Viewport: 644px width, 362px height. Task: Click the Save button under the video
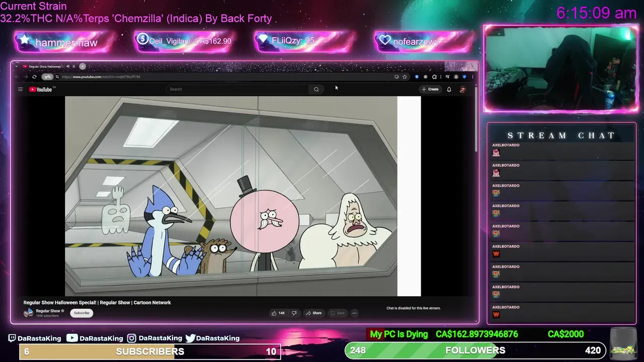338,313
